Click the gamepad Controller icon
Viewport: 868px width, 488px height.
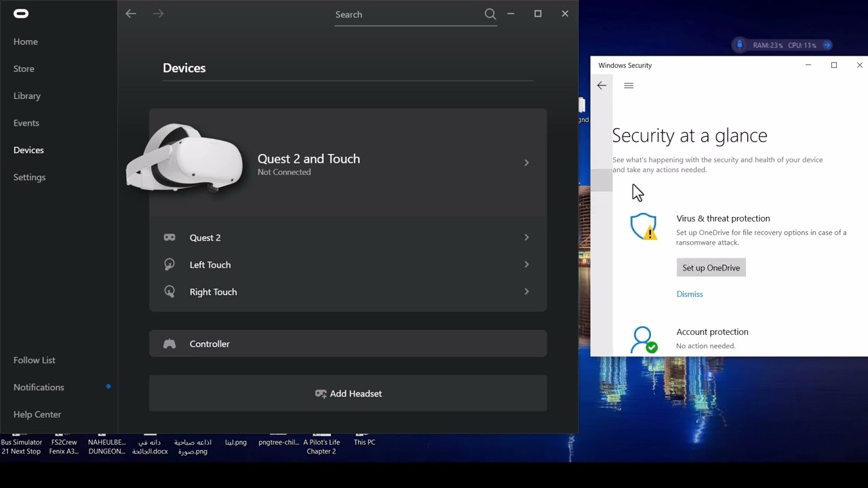pyautogui.click(x=170, y=344)
